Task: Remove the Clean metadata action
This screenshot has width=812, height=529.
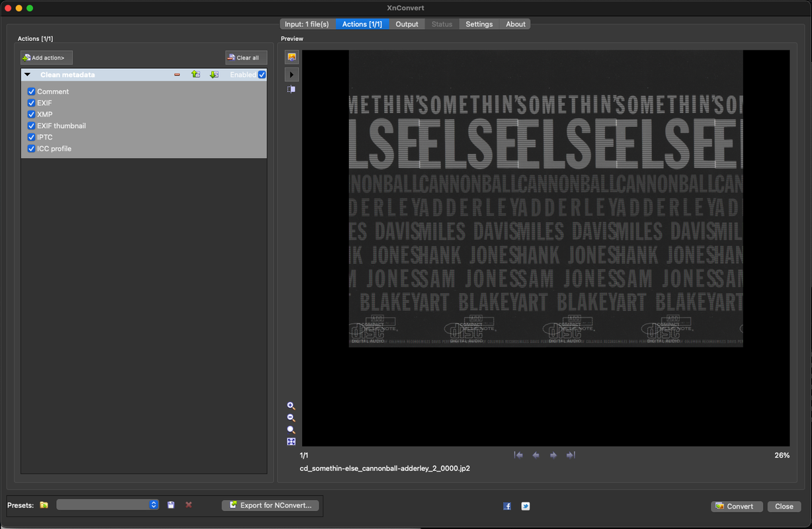Action: click(x=177, y=75)
